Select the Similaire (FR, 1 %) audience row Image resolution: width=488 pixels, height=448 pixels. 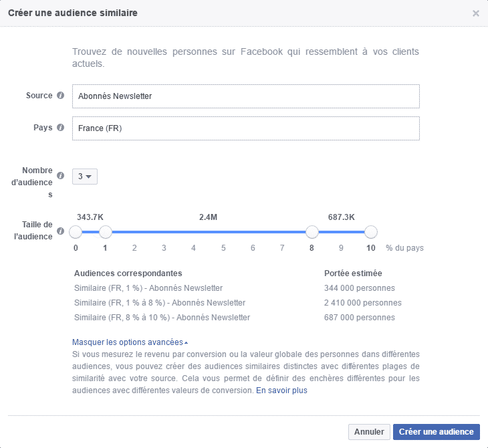point(148,288)
